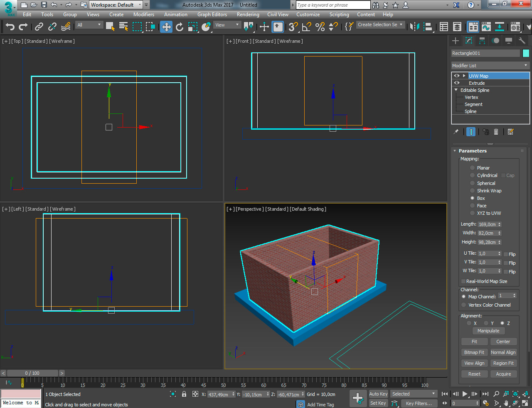This screenshot has width=532, height=408.
Task: Click the Undo arrow in main toolbar
Action: [10, 27]
